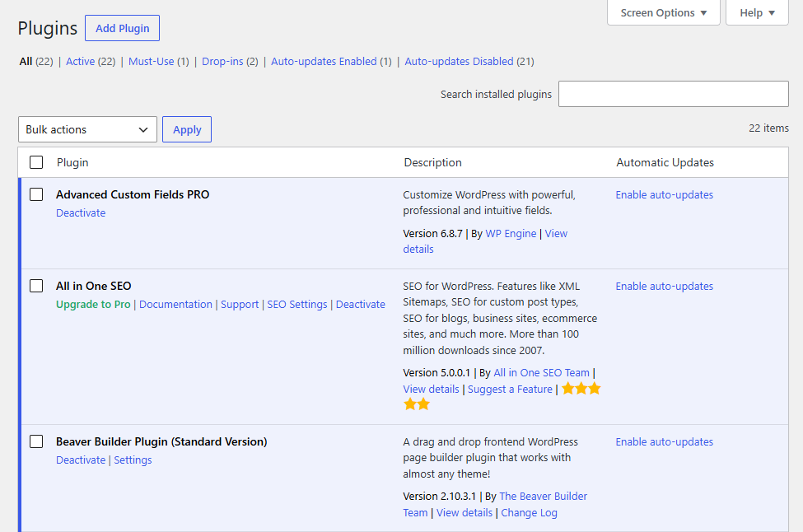Filter plugins by Active
Viewport: 803px width, 532px height.
tap(81, 62)
